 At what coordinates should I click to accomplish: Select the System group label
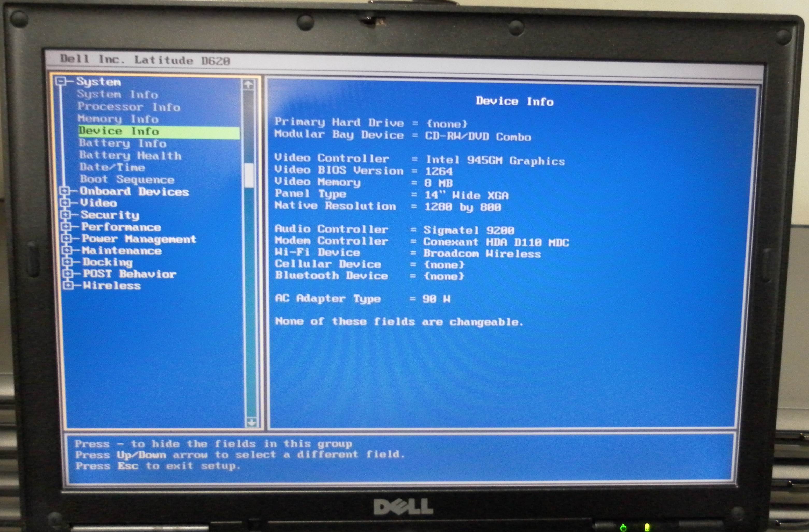point(99,82)
